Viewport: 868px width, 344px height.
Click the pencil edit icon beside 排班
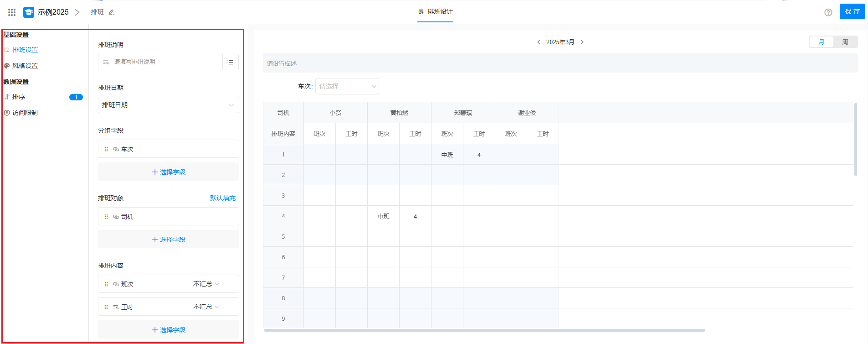click(111, 12)
